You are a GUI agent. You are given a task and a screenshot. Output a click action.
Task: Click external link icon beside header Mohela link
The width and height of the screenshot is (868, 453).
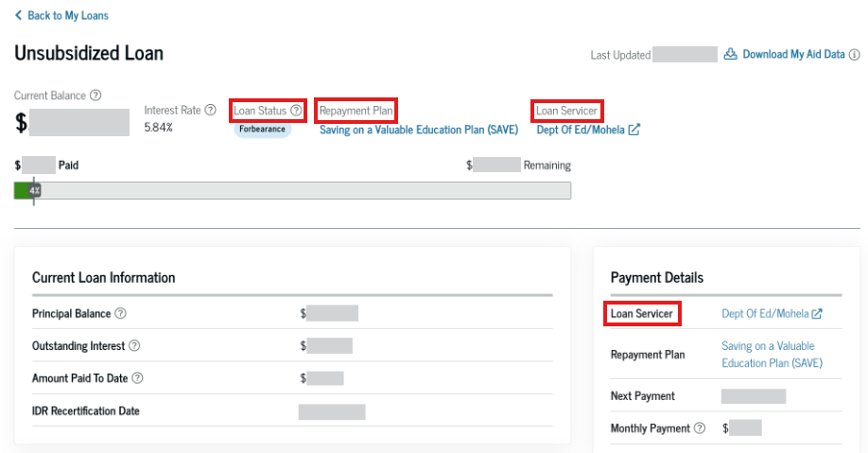(634, 130)
